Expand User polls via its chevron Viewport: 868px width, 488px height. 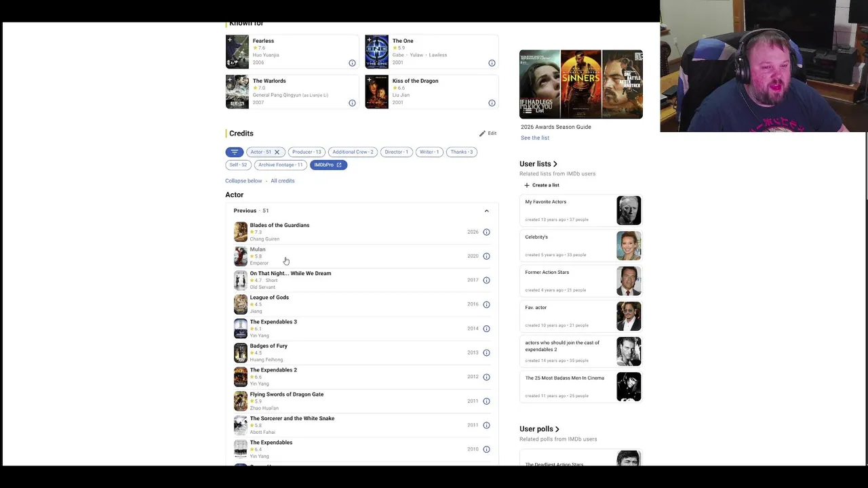coord(557,429)
